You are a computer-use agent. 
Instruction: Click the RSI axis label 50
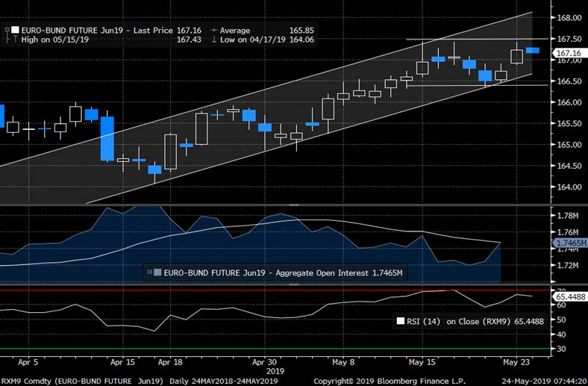(561, 320)
